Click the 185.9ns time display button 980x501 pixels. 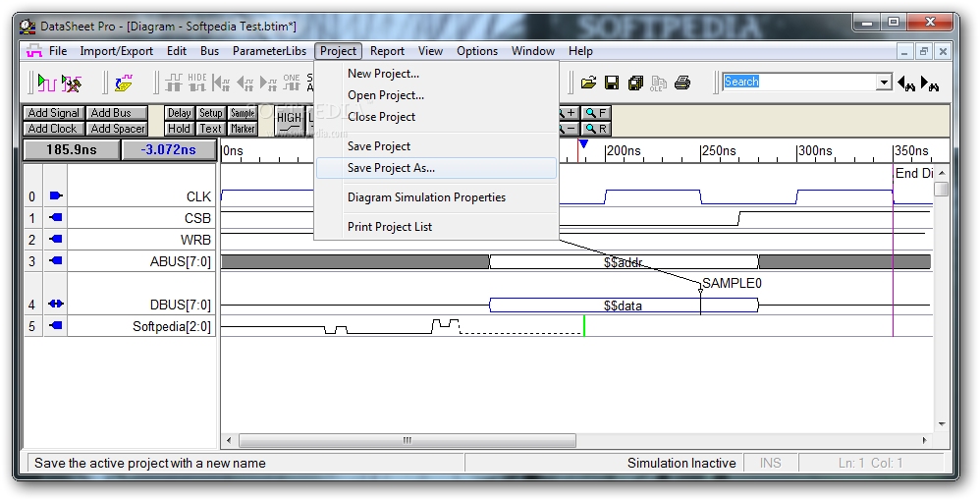[x=71, y=150]
